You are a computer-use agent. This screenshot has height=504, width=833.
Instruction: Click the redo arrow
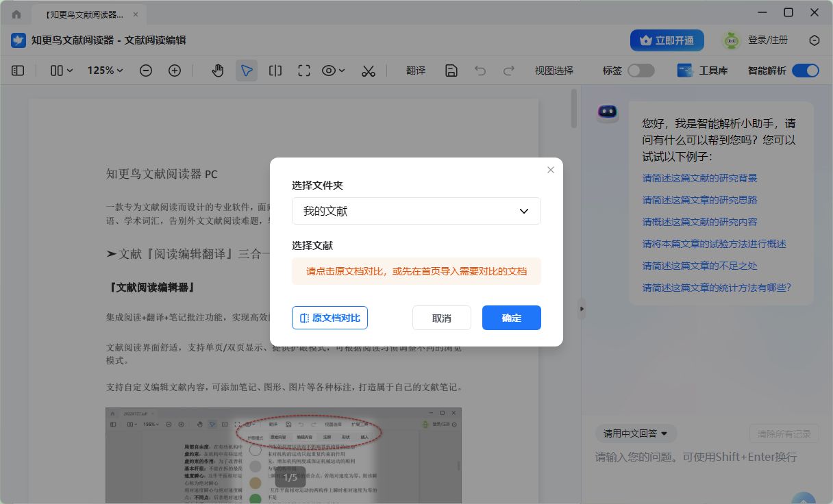(509, 71)
